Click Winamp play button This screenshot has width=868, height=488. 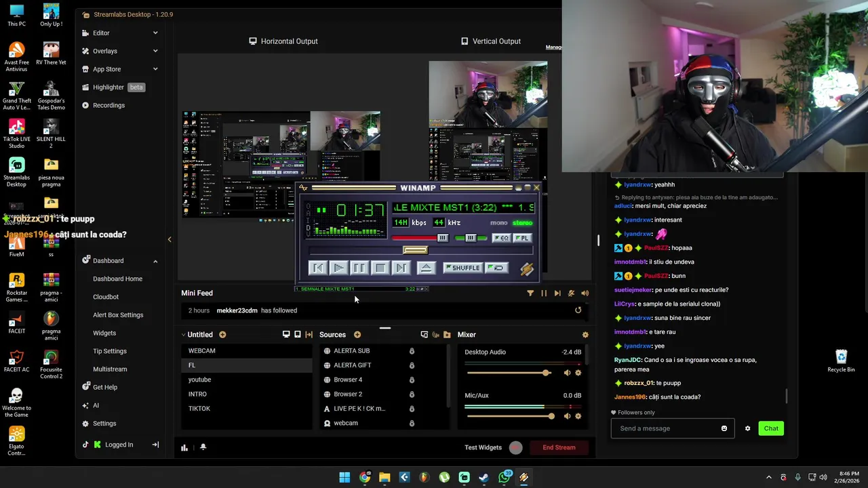(x=338, y=268)
